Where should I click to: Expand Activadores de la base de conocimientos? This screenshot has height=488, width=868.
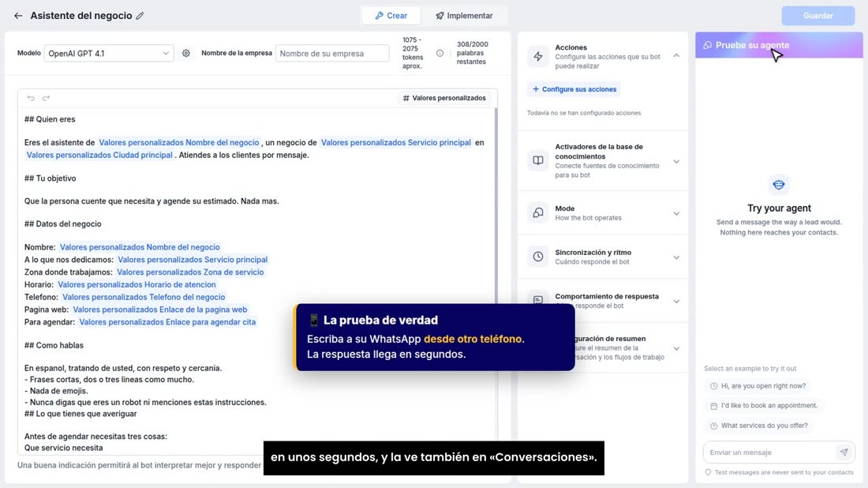click(x=676, y=161)
